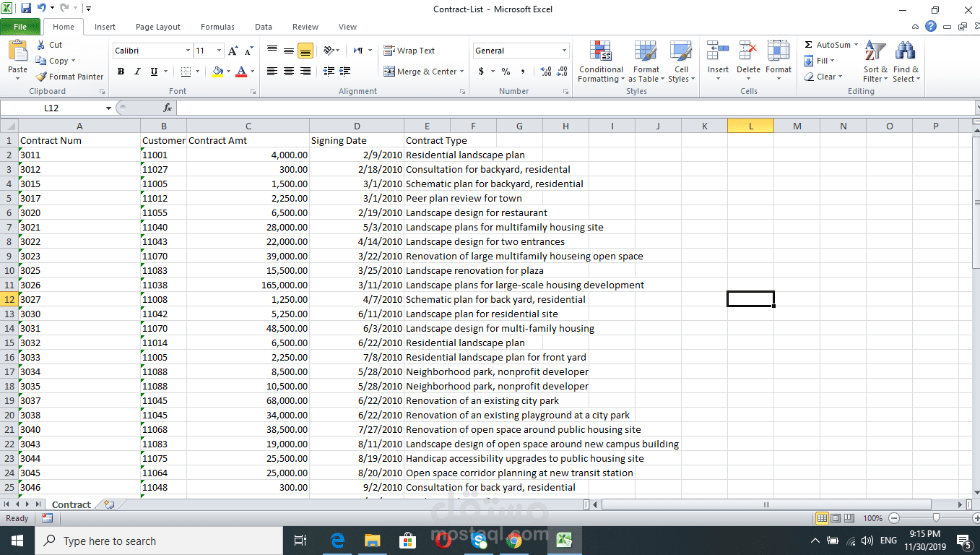Open the File tab
Screen dimensions: 980x555
point(20,27)
